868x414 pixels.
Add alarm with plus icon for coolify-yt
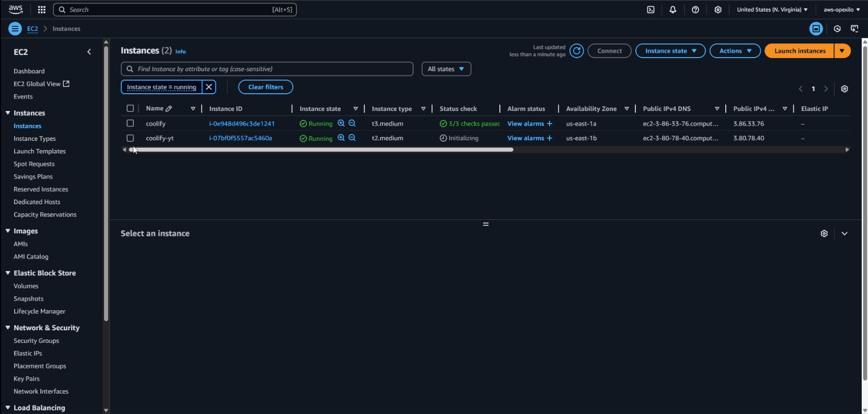click(550, 138)
